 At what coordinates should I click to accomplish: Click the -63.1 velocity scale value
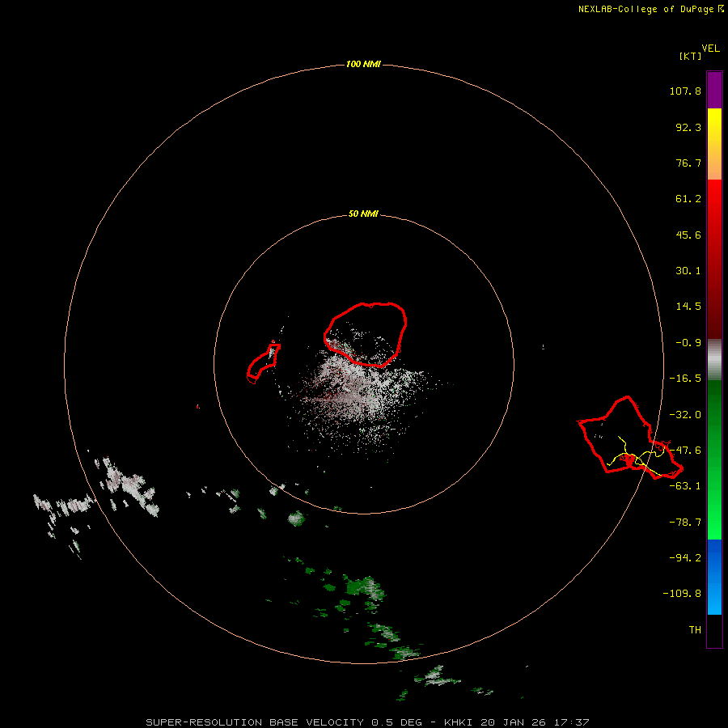(x=685, y=486)
